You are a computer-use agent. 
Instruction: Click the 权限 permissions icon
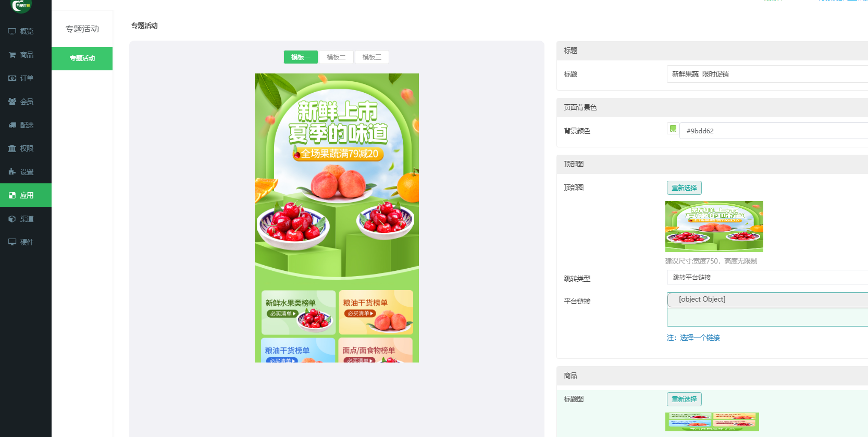click(x=12, y=148)
